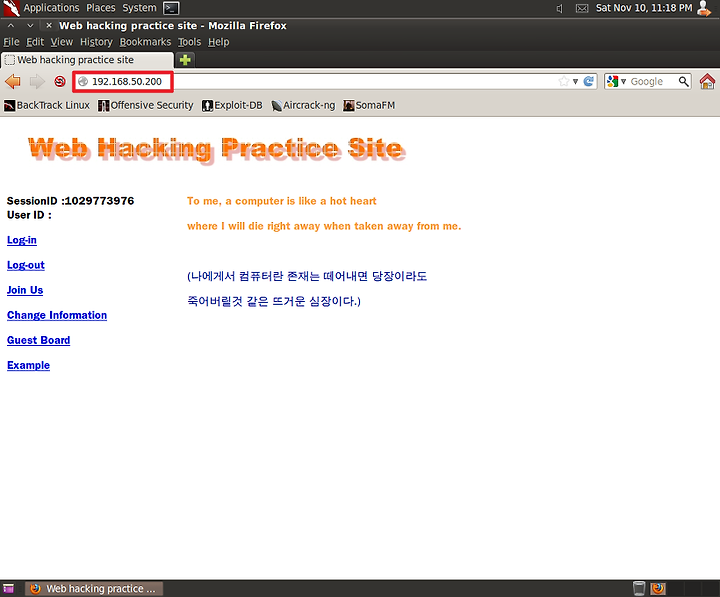Viewport: 720px width, 597px height.
Task: Open the Help menu in Firefox
Action: coord(218,42)
